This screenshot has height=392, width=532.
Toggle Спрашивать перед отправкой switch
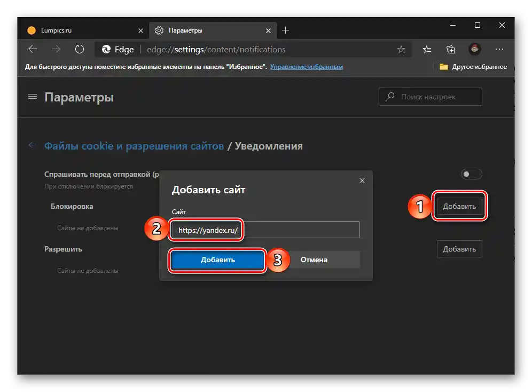(x=471, y=174)
